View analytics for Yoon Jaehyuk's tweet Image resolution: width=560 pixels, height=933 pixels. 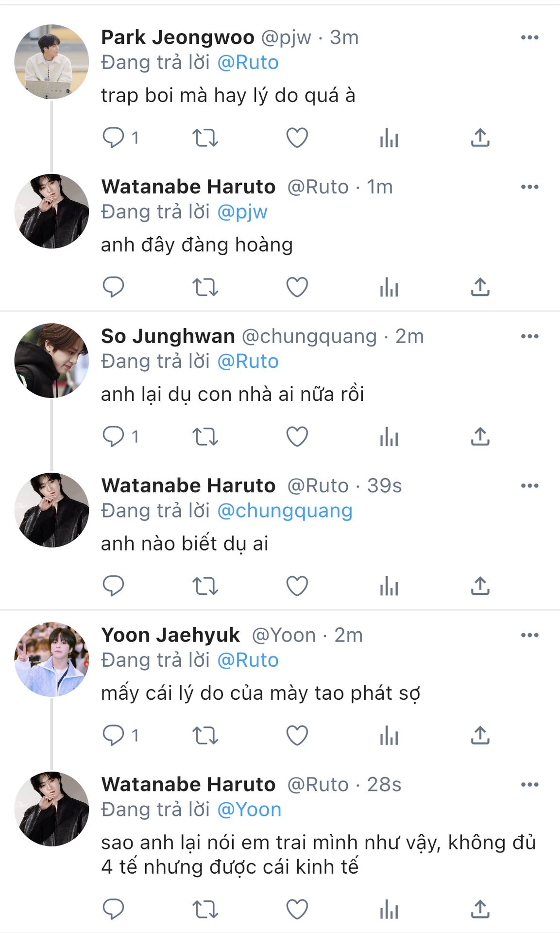pyautogui.click(x=389, y=735)
